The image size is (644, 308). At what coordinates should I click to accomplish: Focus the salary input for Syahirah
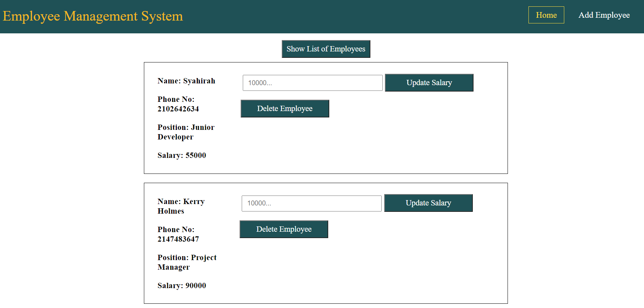[313, 83]
